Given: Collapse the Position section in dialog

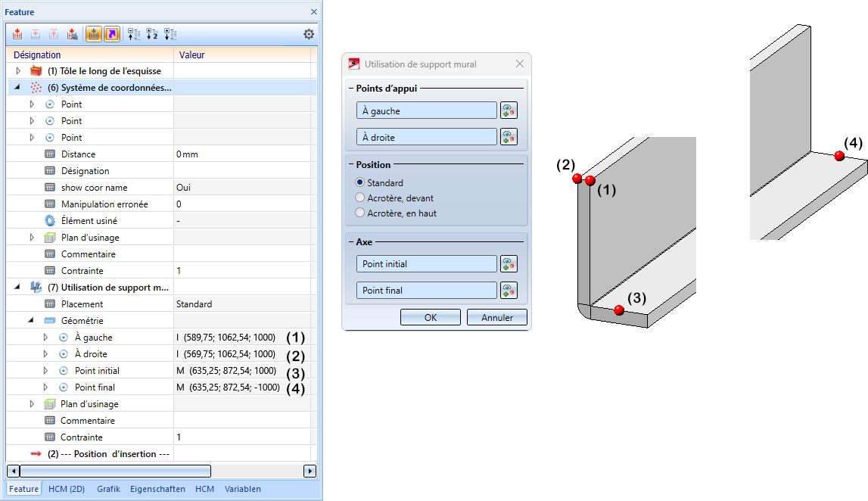Looking at the screenshot, I should coord(351,164).
